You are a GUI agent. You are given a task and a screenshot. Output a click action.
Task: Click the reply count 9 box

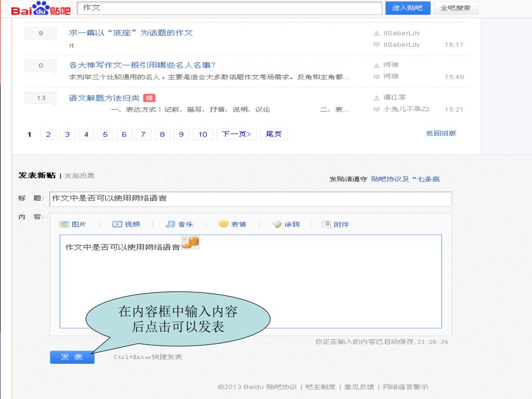tap(41, 33)
